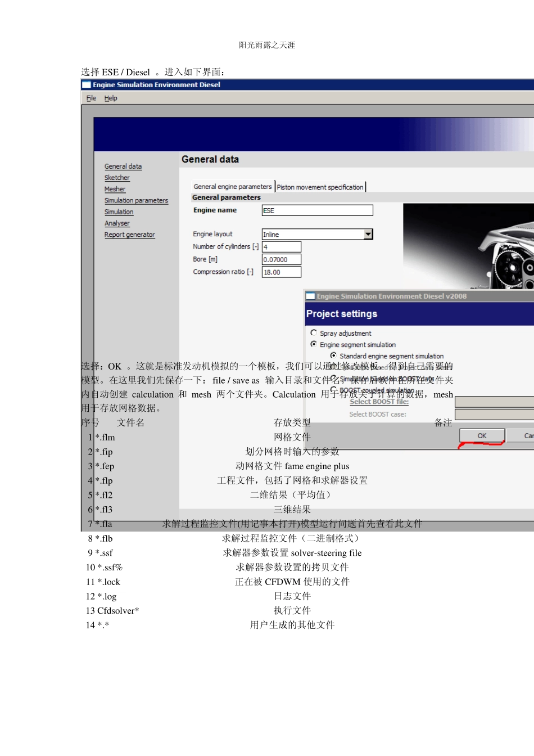
Task: Select the Simulation sidebar link
Action: (x=119, y=212)
